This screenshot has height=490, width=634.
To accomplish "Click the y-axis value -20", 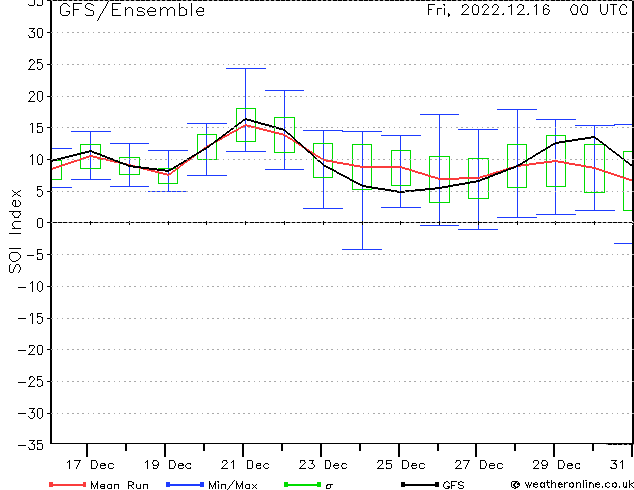I will tap(30, 350).
